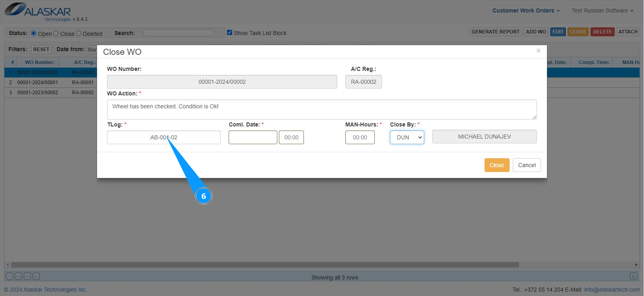Image resolution: width=644 pixels, height=296 pixels.
Task: Click the ADD WO toolbar button
Action: [x=536, y=32]
